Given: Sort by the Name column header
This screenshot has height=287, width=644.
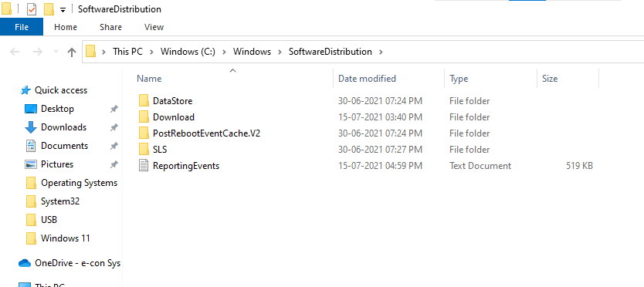Looking at the screenshot, I should 149,79.
